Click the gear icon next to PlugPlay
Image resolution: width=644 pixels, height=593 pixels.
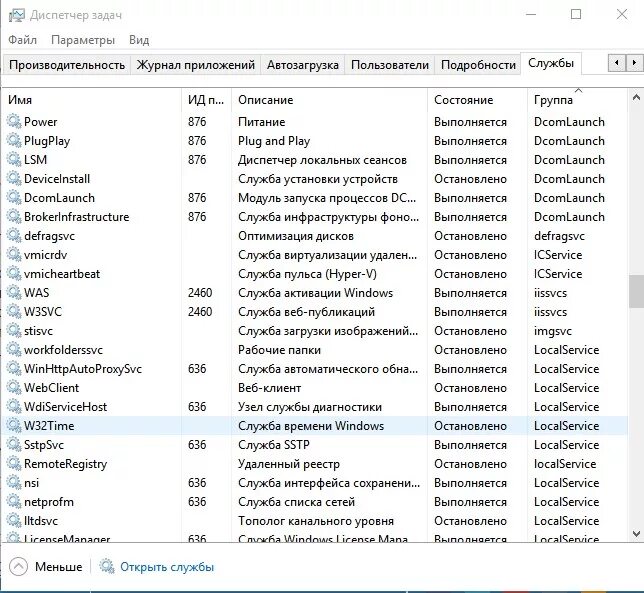14,141
